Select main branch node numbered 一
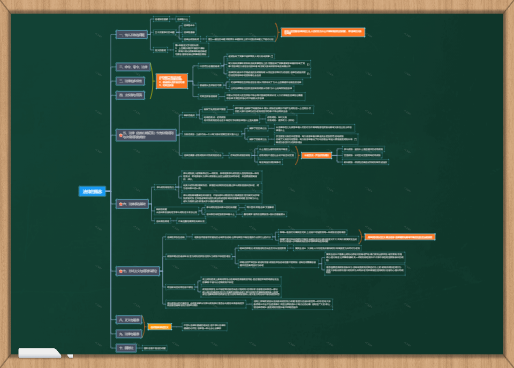 coord(132,34)
